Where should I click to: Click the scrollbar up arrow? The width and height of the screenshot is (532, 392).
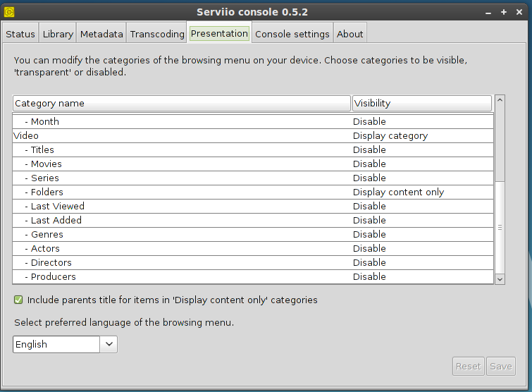(x=500, y=101)
